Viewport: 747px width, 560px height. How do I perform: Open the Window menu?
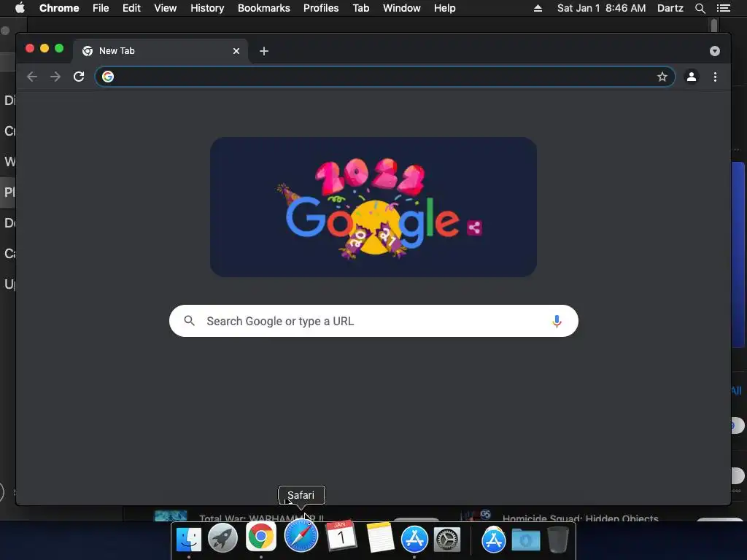tap(402, 8)
